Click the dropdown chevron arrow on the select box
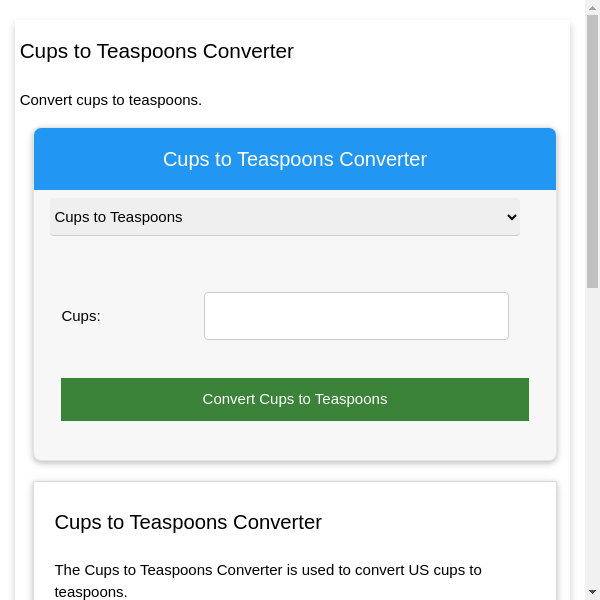Viewport: 600px width, 600px height. [512, 217]
